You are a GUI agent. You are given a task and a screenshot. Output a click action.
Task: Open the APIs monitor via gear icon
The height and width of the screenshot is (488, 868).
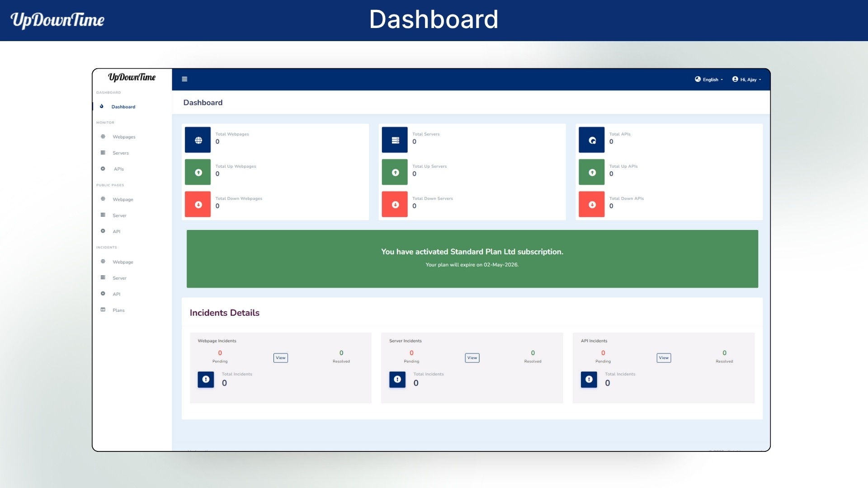tap(103, 169)
